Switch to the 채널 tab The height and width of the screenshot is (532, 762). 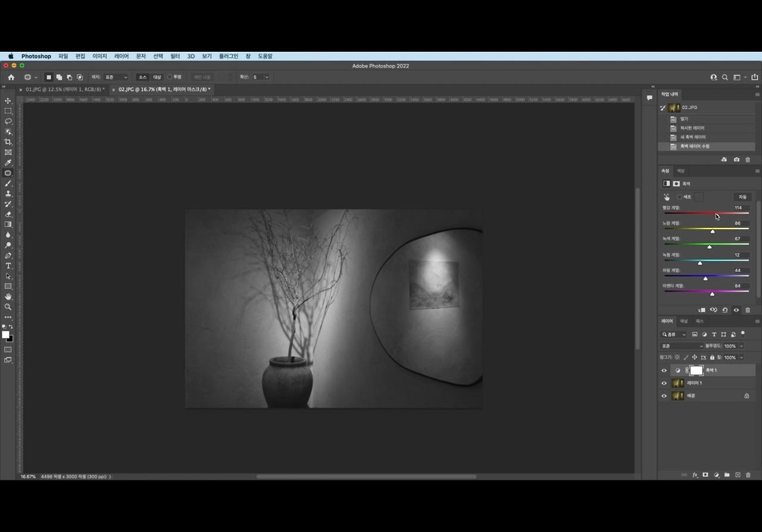coord(684,321)
